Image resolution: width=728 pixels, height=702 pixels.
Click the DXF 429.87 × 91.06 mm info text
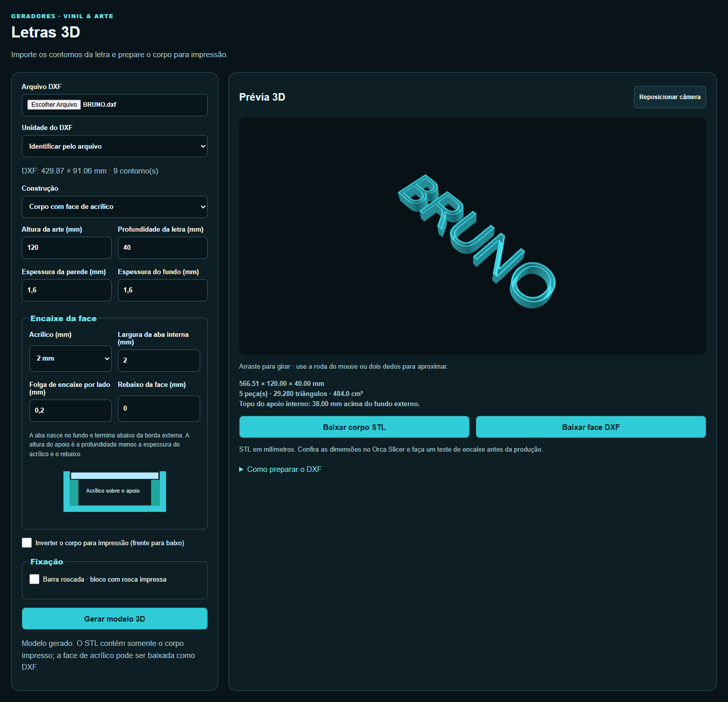90,171
